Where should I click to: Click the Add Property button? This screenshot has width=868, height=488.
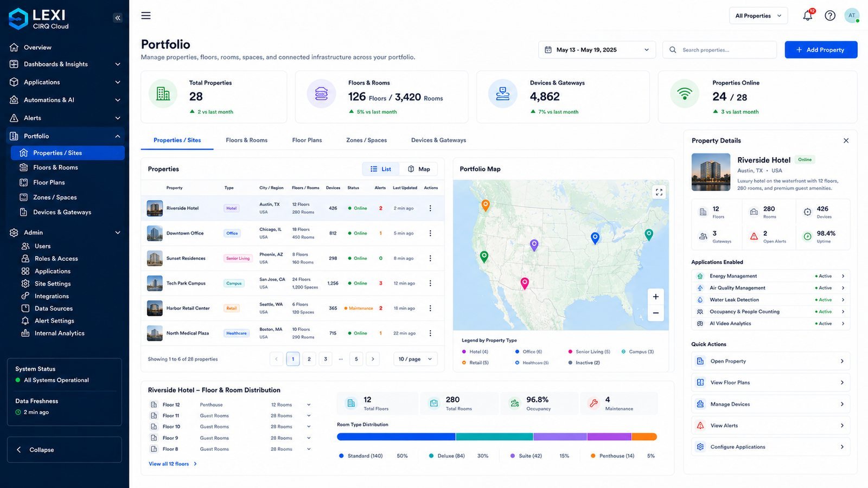point(821,50)
